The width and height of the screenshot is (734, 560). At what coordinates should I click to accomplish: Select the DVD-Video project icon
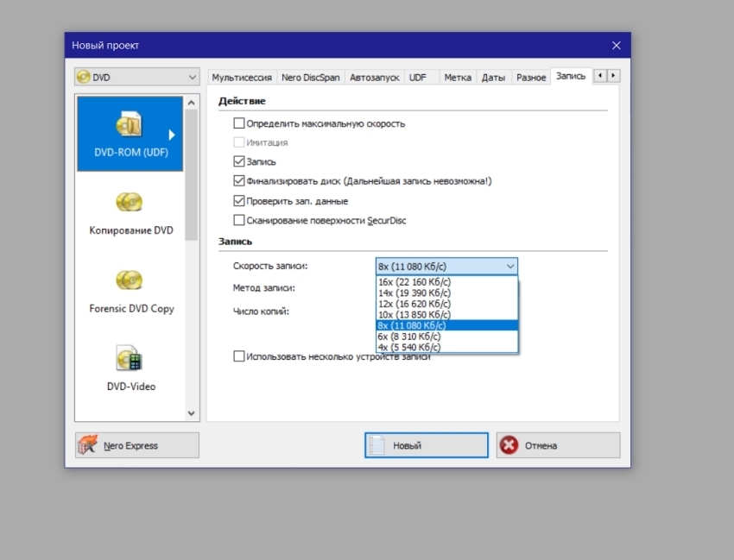pos(130,358)
